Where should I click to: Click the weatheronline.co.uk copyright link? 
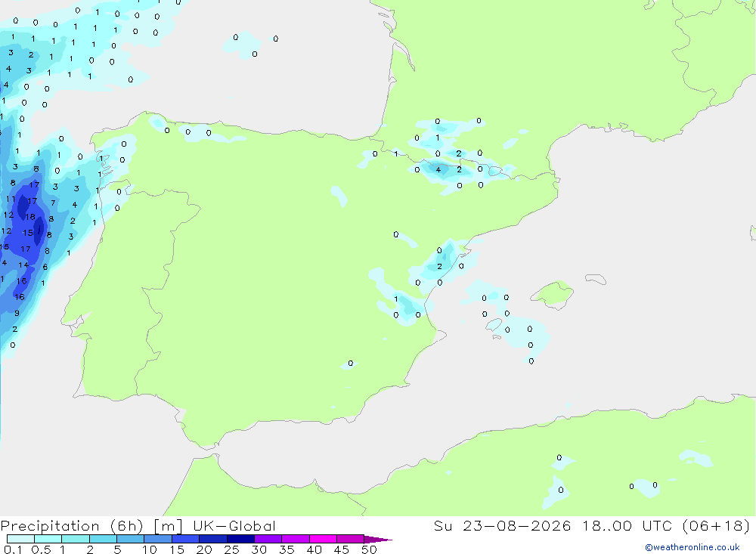(692, 547)
